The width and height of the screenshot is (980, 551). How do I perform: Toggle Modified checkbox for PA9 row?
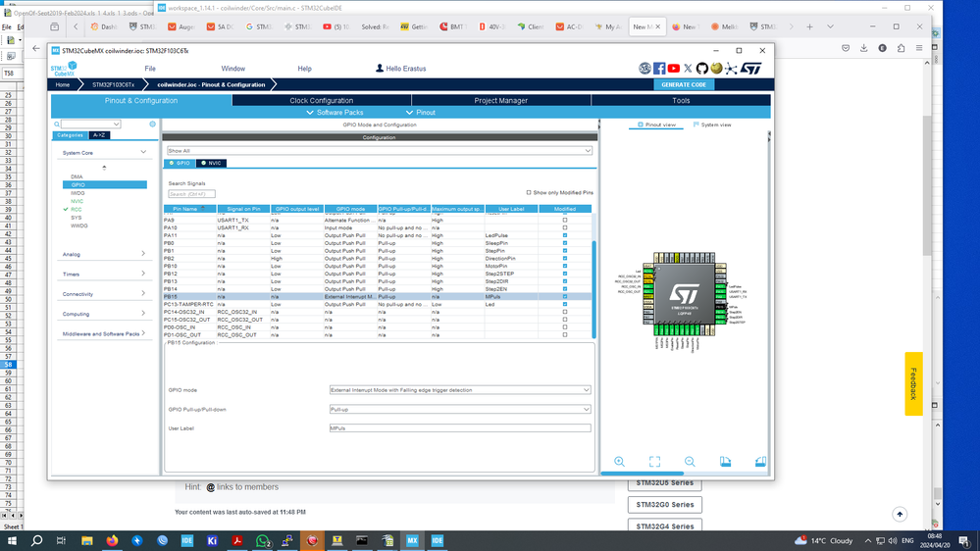pyautogui.click(x=565, y=220)
